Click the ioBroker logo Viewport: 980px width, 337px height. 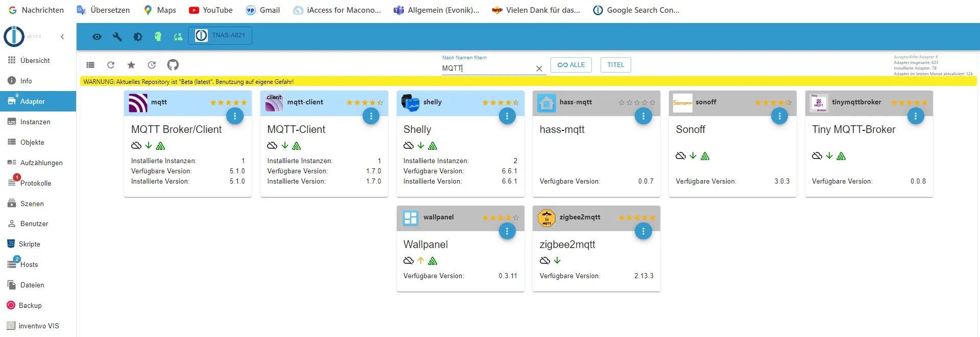click(x=14, y=36)
